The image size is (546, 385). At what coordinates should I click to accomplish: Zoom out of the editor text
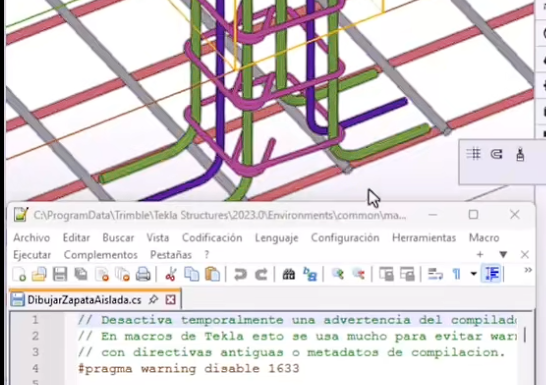click(x=359, y=274)
